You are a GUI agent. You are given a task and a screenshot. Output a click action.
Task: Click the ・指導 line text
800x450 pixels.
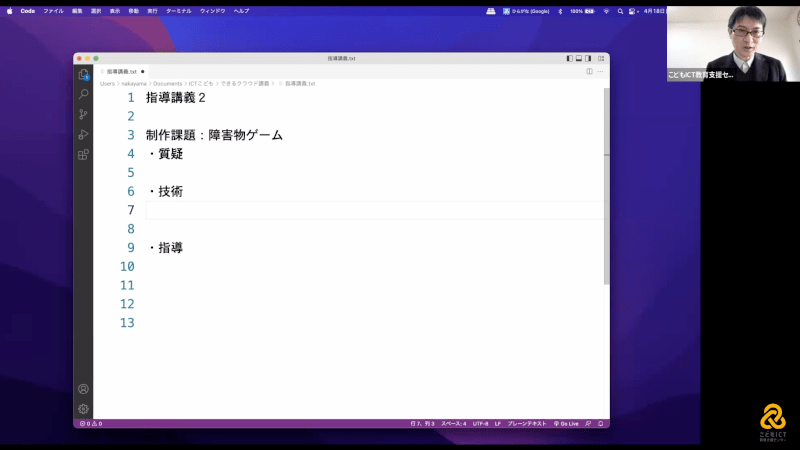tap(165, 248)
